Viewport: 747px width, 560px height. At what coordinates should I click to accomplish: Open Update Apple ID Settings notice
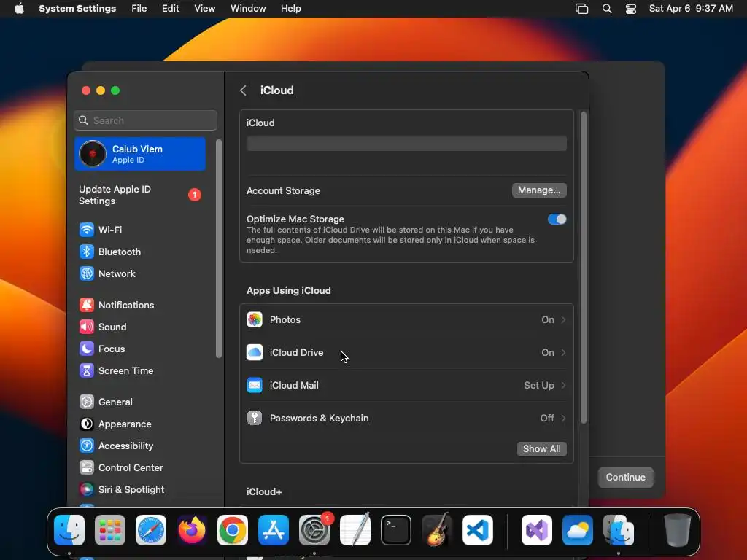click(x=140, y=195)
